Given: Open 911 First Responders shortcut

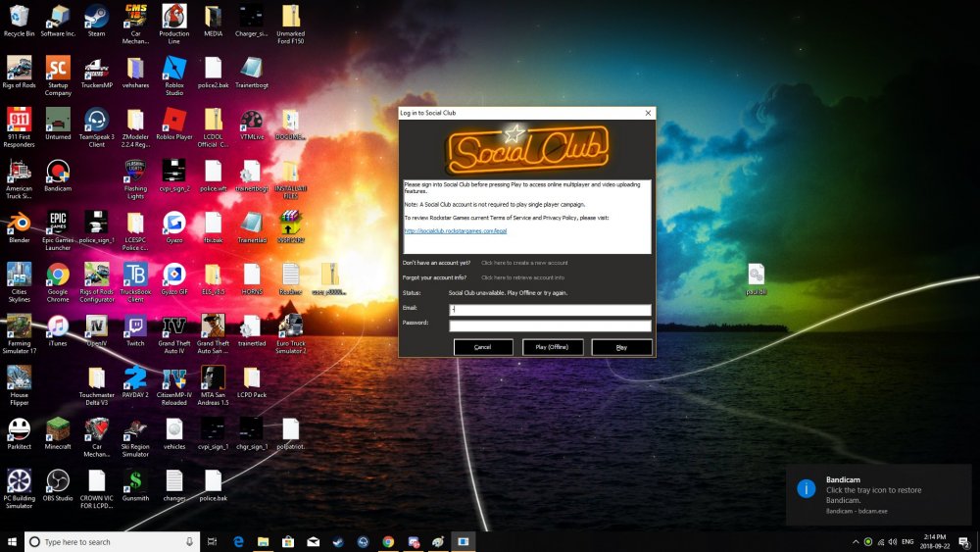Looking at the screenshot, I should click(19, 127).
